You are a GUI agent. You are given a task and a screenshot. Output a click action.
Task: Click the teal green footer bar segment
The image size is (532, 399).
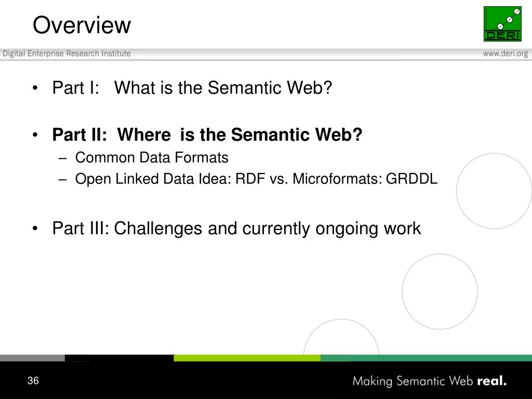(426, 358)
